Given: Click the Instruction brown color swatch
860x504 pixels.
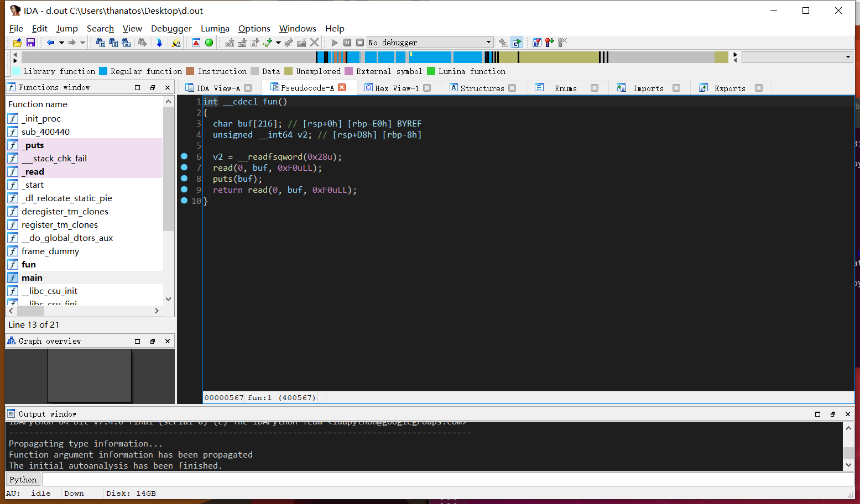Looking at the screenshot, I should pos(190,71).
